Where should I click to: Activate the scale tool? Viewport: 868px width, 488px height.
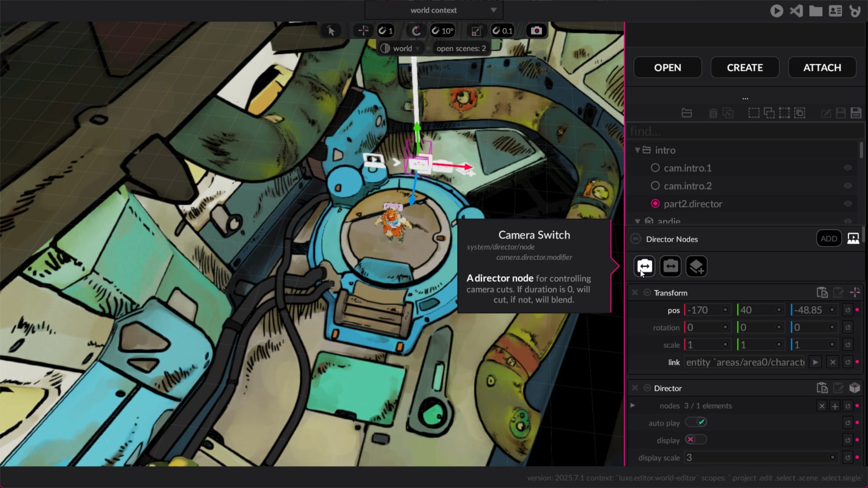point(476,31)
